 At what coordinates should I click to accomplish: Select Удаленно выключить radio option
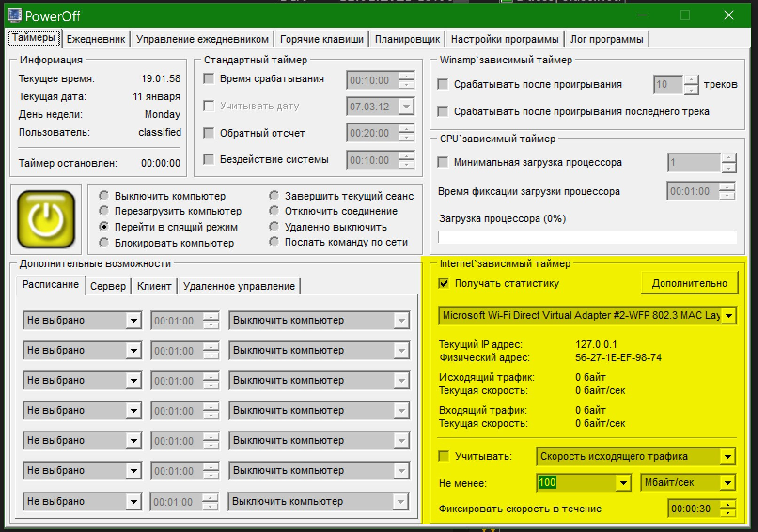pos(274,226)
